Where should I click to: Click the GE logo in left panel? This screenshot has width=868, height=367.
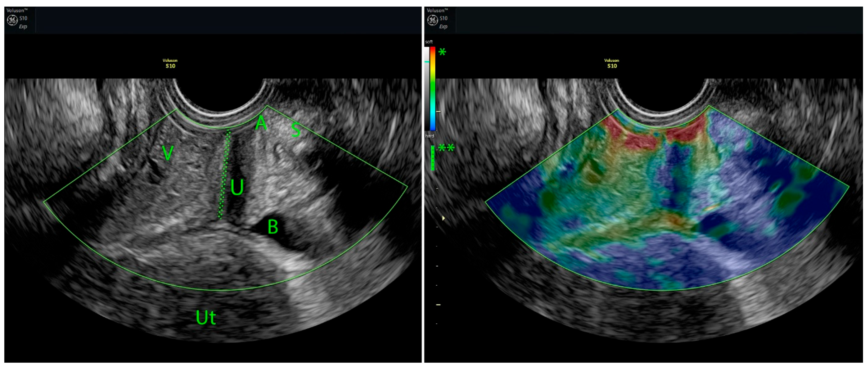[x=12, y=21]
